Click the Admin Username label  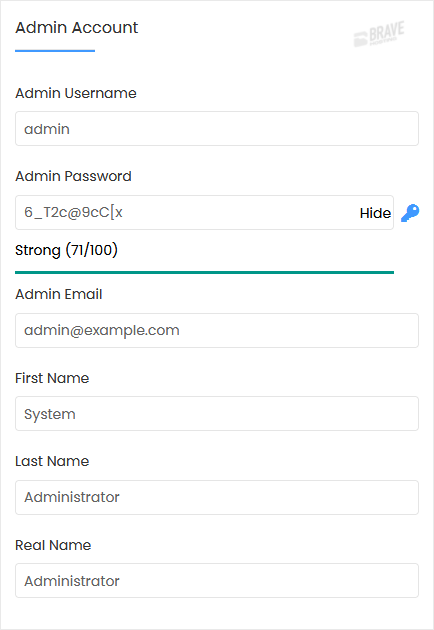coord(76,93)
